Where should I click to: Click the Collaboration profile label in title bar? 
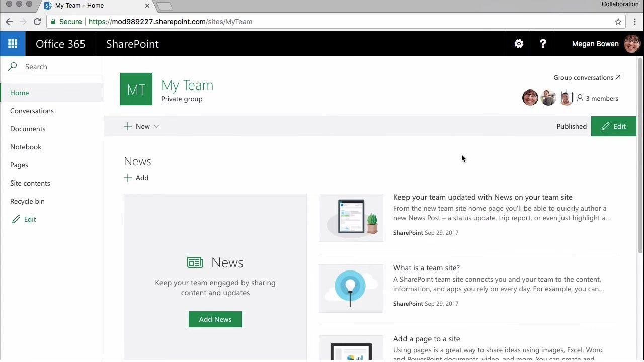(x=620, y=4)
